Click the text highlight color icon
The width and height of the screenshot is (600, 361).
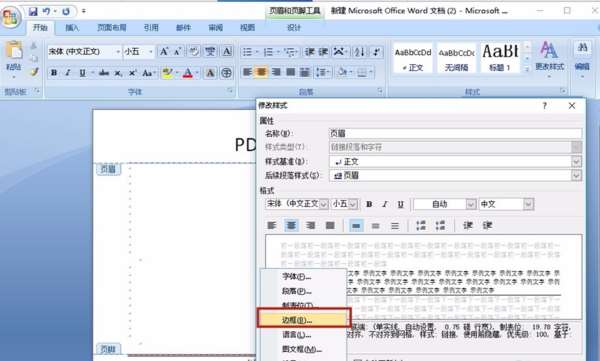[x=166, y=73]
